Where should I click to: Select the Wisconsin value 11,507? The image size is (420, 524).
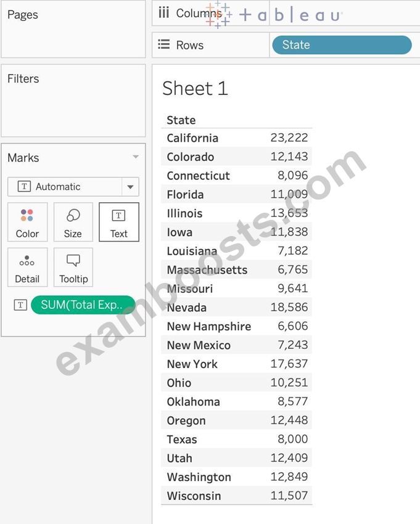pos(289,495)
